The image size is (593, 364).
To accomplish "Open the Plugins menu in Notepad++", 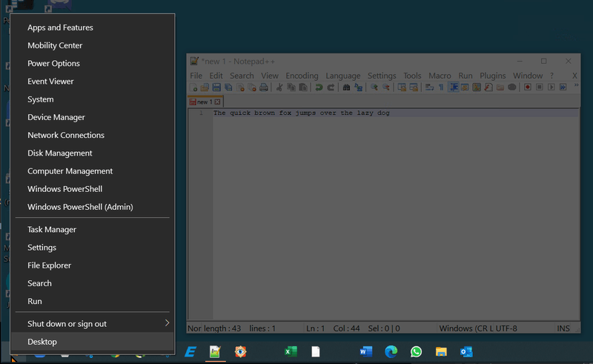I will pyautogui.click(x=492, y=76).
